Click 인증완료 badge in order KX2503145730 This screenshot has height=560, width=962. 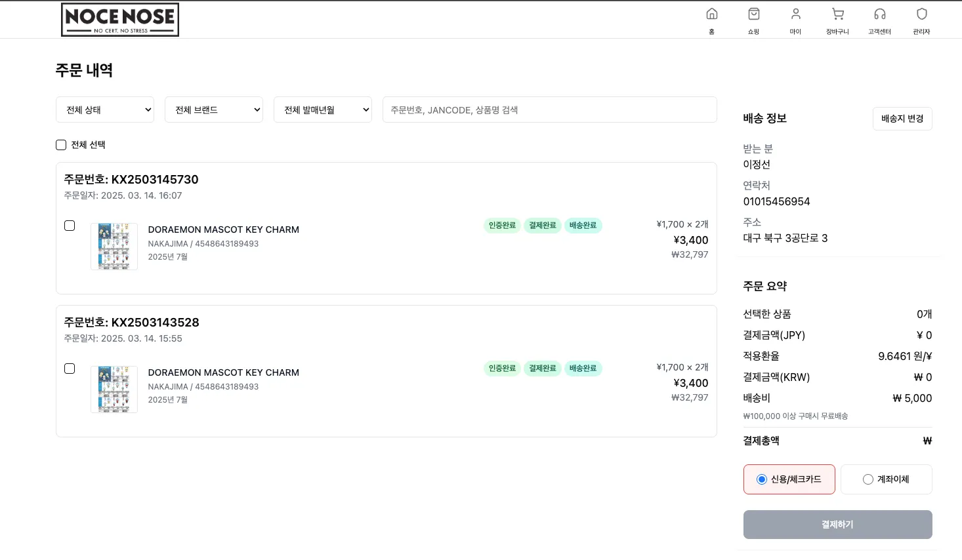tap(503, 226)
